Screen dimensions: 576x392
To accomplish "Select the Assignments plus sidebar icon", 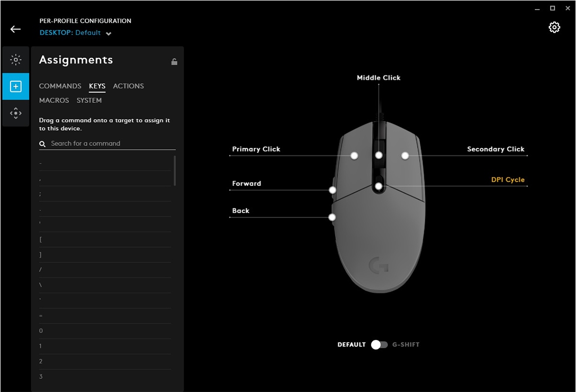I will [x=16, y=87].
